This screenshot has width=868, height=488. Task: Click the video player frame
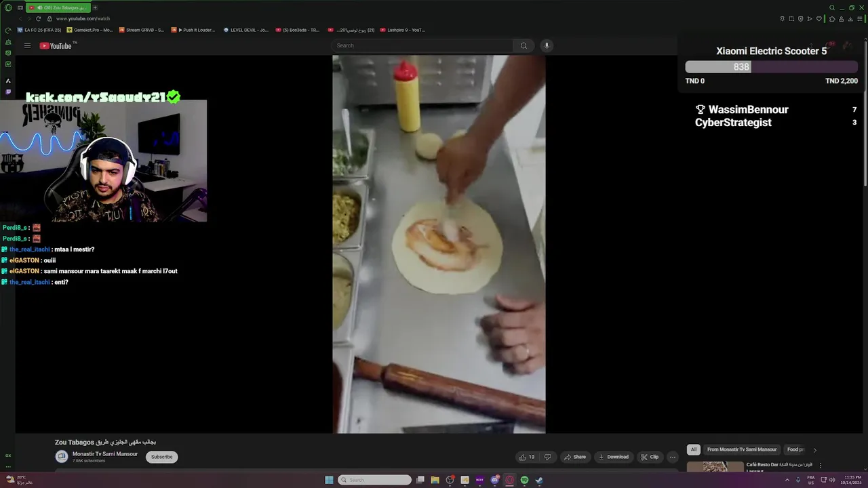[x=439, y=244]
